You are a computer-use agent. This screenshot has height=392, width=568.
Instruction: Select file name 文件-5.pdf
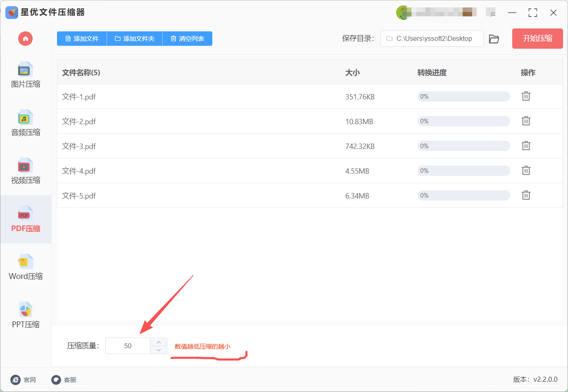[79, 196]
